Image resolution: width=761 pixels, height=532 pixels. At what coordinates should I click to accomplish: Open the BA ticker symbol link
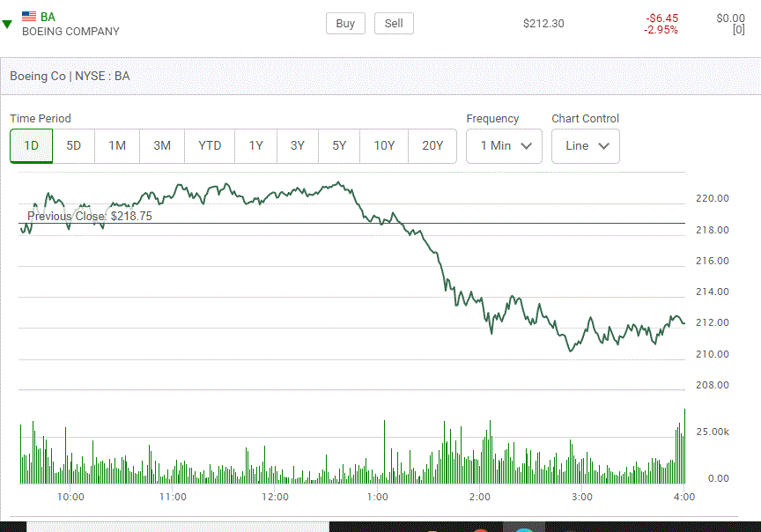pos(48,17)
